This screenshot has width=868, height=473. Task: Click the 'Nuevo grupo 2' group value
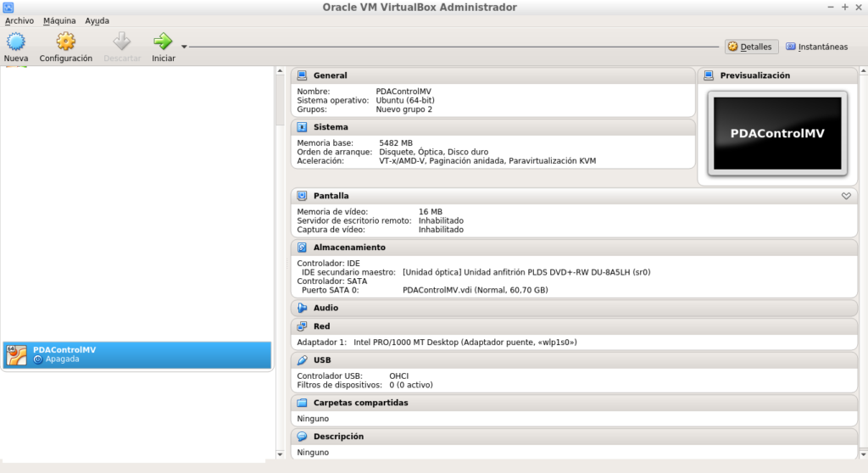click(404, 109)
